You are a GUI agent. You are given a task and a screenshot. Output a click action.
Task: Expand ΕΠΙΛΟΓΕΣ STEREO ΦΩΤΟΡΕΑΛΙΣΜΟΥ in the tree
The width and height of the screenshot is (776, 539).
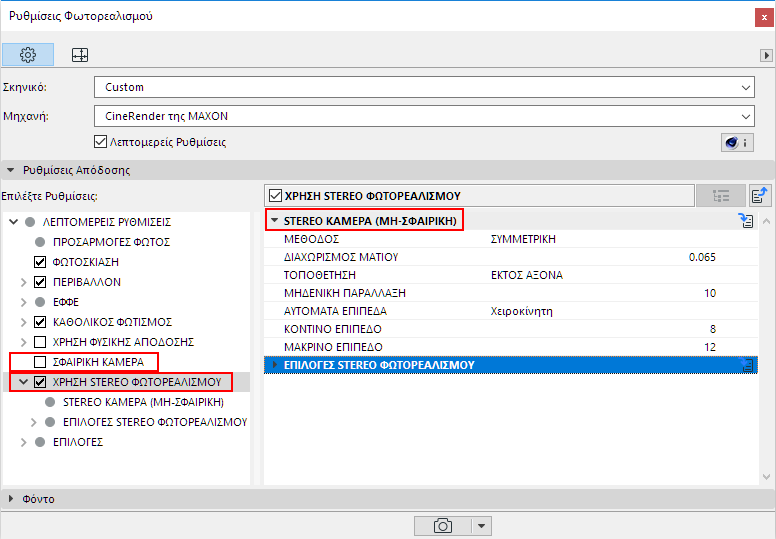pos(34,422)
